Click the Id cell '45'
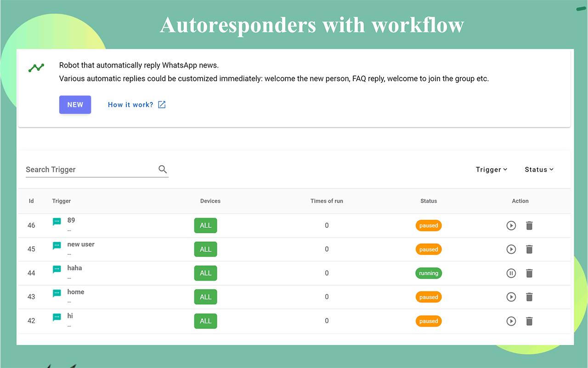This screenshot has height=368, width=588. [31, 249]
